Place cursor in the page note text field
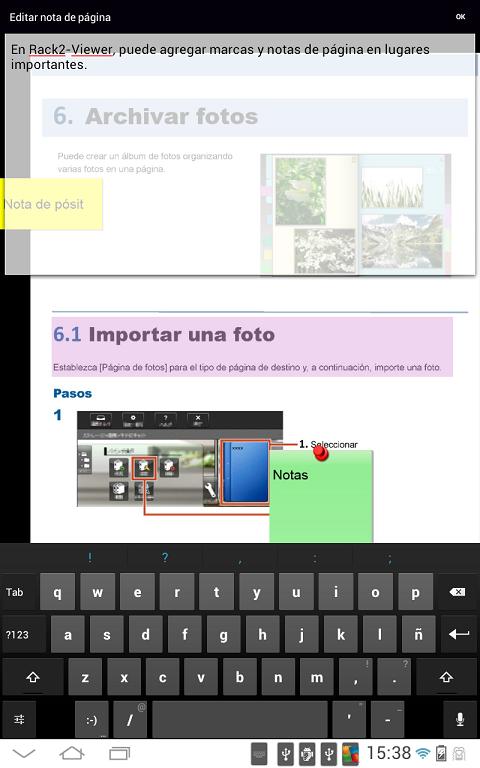 click(240, 154)
